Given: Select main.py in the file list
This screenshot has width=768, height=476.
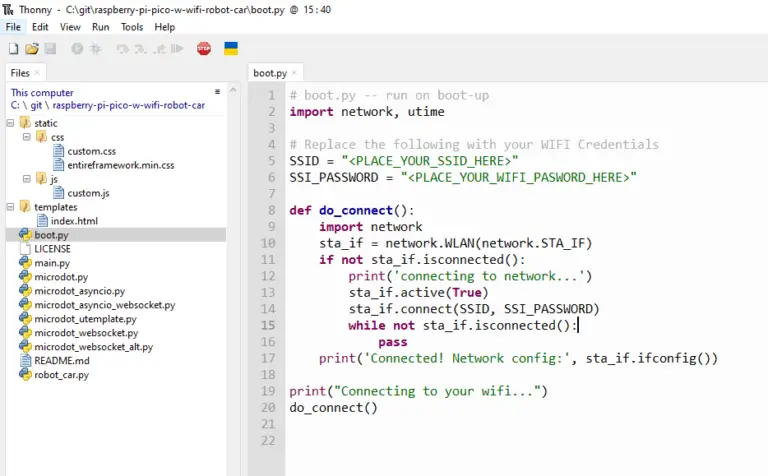Looking at the screenshot, I should coord(52,263).
